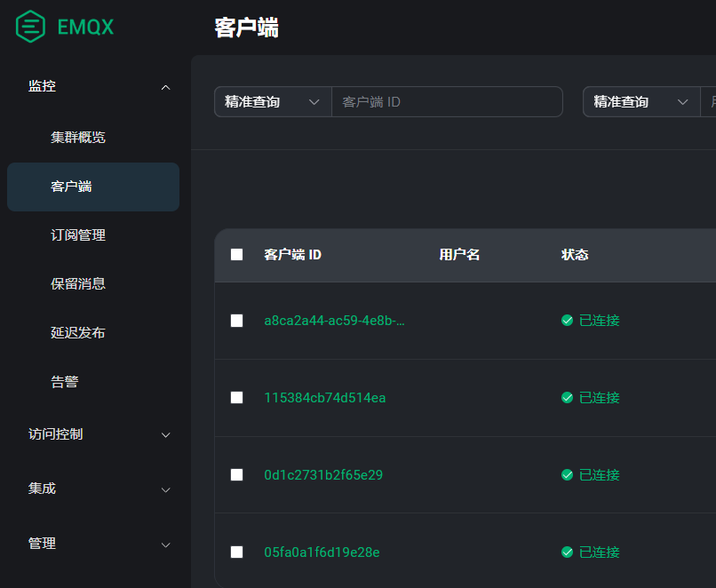Go to 集群概览 in the sidebar
716x588 pixels.
coord(78,138)
